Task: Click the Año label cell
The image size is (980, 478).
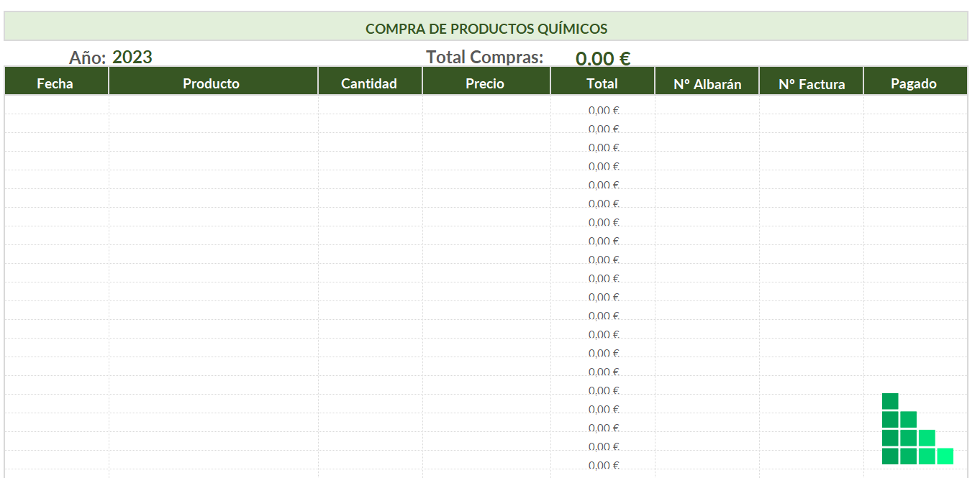Action: tap(88, 58)
